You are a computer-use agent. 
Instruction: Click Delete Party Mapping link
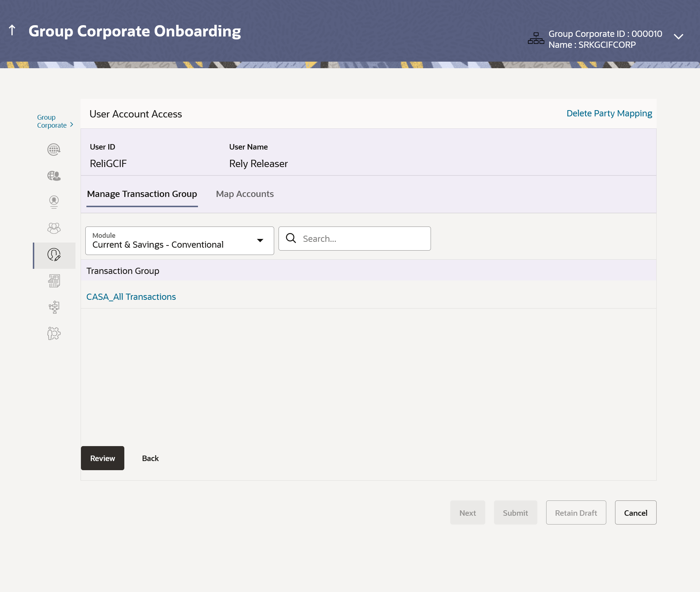pos(609,113)
